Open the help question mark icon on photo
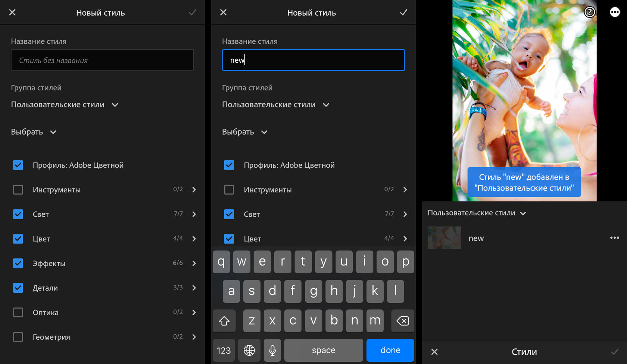 (x=590, y=12)
